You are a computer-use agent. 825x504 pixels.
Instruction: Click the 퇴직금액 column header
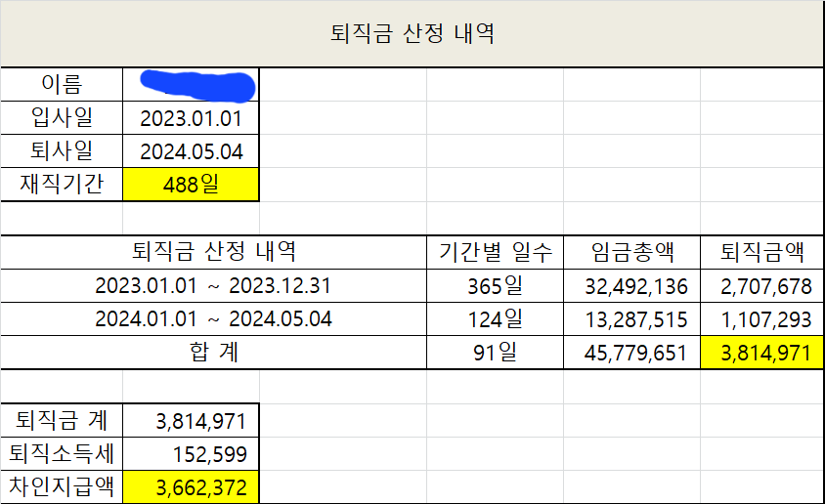[x=761, y=253]
